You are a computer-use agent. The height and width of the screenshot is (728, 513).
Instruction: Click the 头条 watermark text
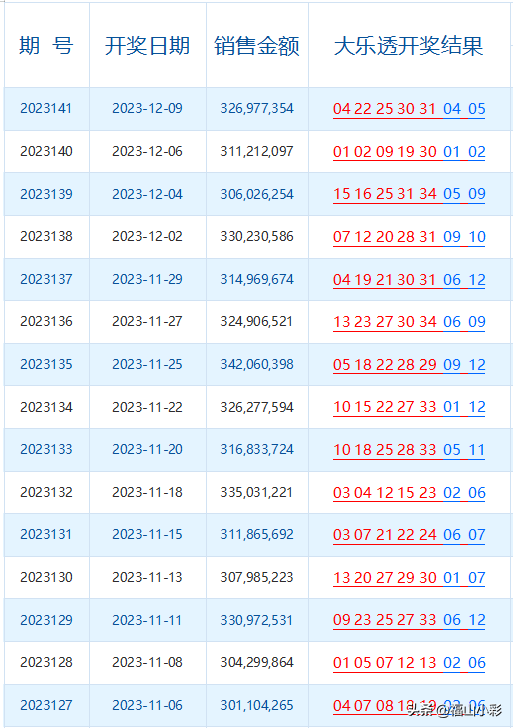point(421,710)
